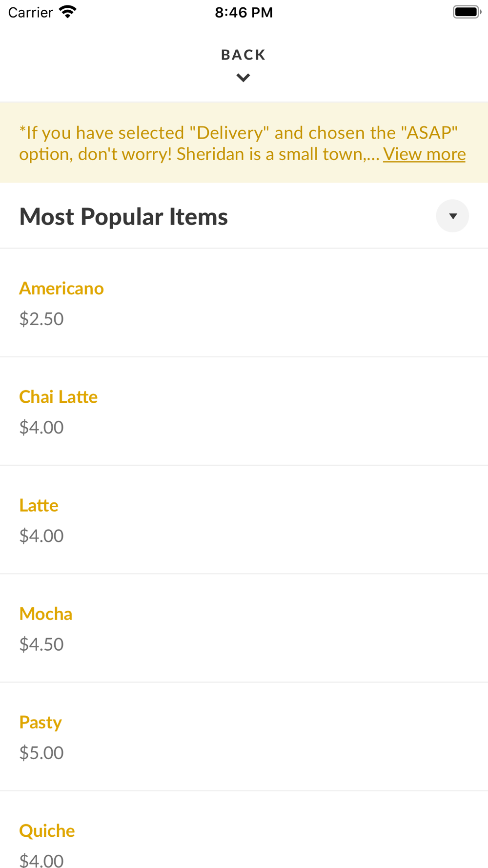The width and height of the screenshot is (488, 868).
Task: Click the Wi-Fi icon in status bar
Action: click(68, 12)
